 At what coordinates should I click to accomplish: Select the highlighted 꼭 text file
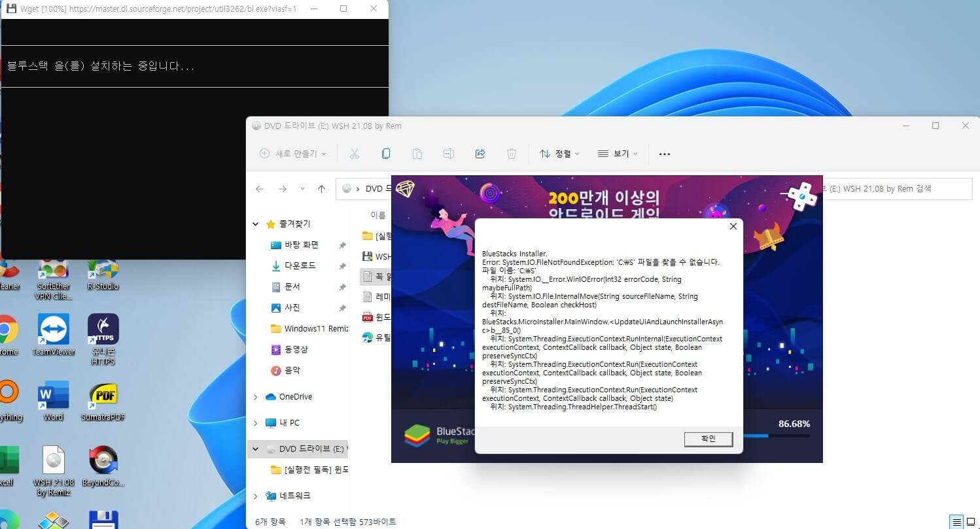click(x=376, y=277)
